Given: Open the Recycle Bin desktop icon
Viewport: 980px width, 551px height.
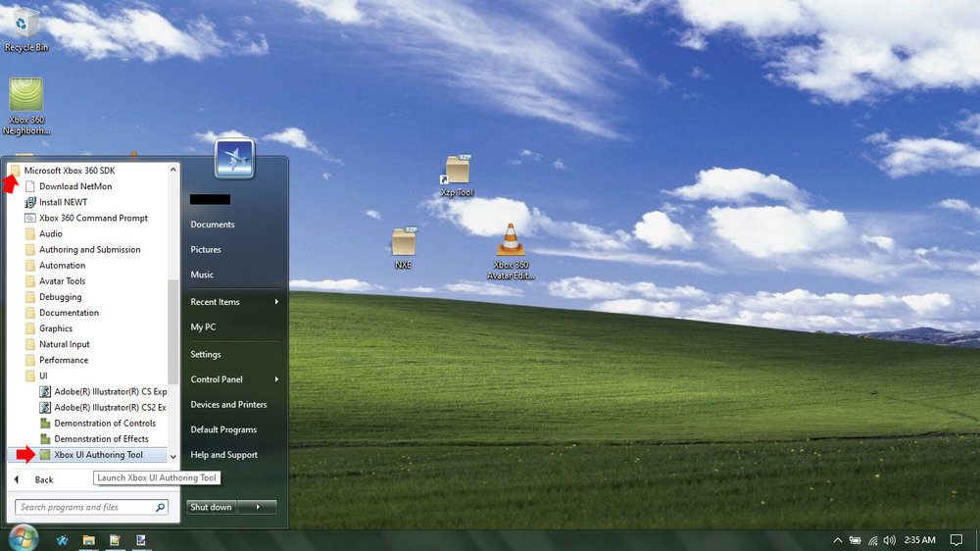Looking at the screenshot, I should (x=25, y=30).
